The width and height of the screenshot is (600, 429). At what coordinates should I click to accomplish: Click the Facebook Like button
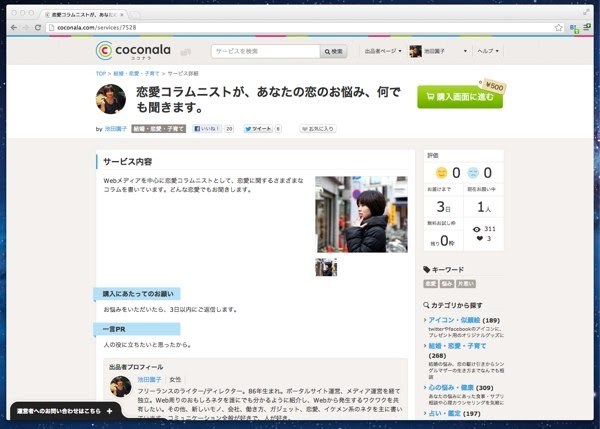(x=208, y=129)
